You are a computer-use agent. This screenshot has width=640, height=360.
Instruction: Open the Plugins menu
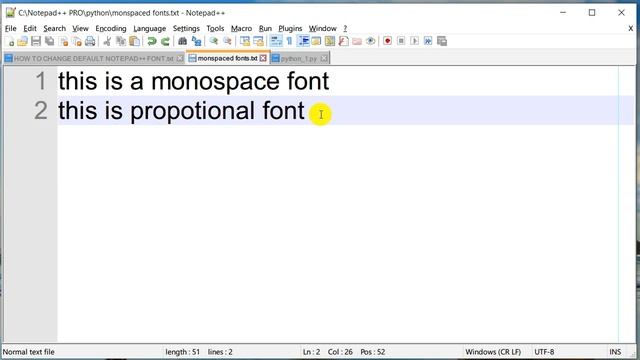pos(290,29)
